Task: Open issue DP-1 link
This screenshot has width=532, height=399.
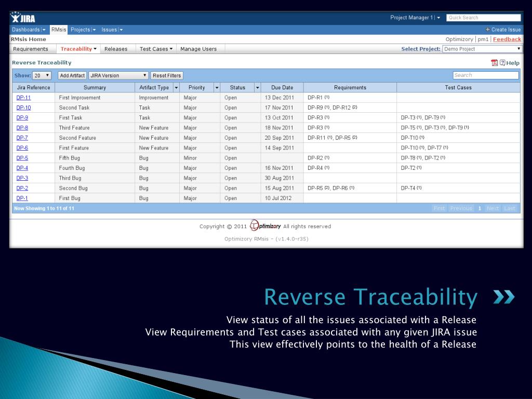Action: [x=22, y=198]
